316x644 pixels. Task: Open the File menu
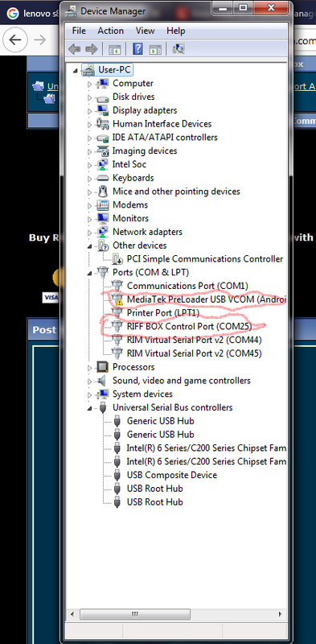(x=79, y=31)
